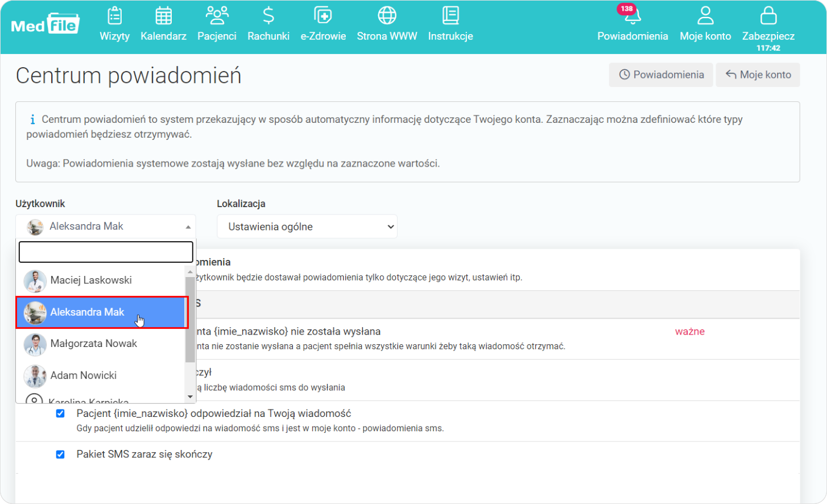Image resolution: width=827 pixels, height=504 pixels.
Task: Click the Powiadomienia button with clock icon
Action: tap(661, 75)
